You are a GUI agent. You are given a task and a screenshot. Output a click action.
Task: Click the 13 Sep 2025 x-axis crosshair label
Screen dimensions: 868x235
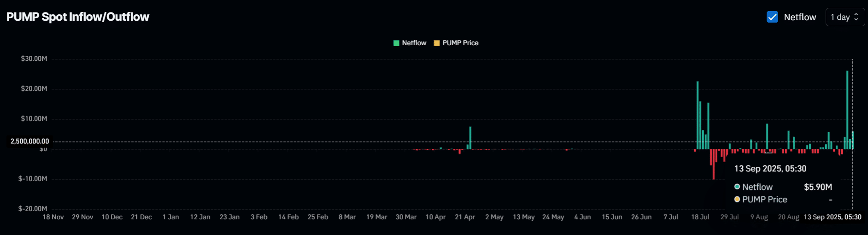coord(832,217)
